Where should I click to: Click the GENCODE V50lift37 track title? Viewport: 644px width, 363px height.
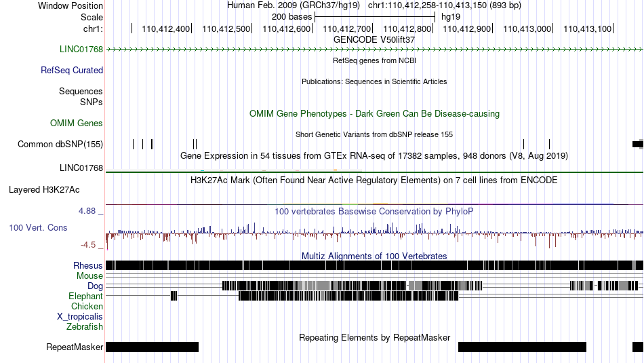(374, 39)
